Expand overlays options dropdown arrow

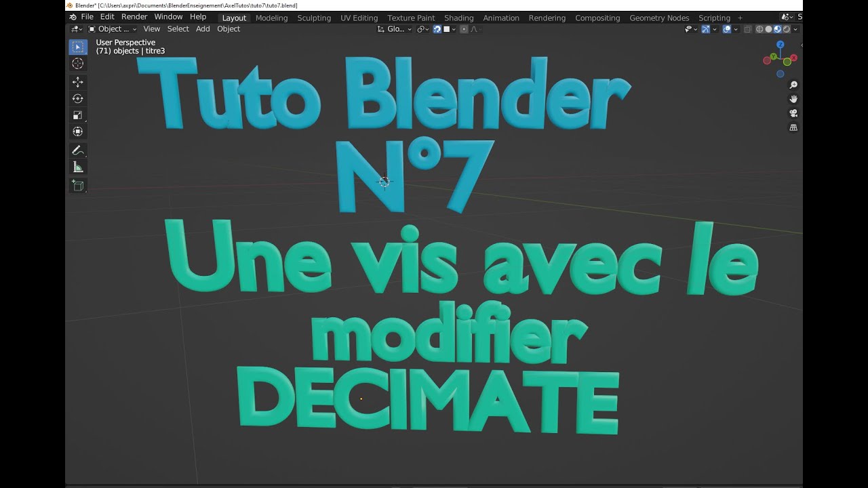coord(736,29)
